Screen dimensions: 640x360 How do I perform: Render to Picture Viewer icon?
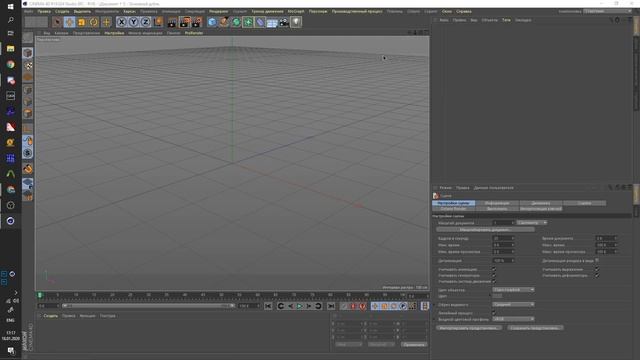(185, 22)
